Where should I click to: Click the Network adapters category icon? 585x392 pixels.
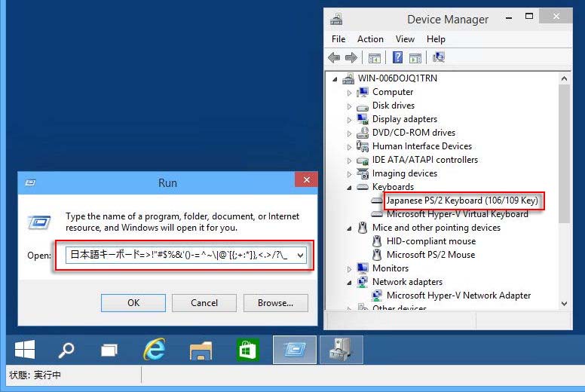pyautogui.click(x=363, y=282)
